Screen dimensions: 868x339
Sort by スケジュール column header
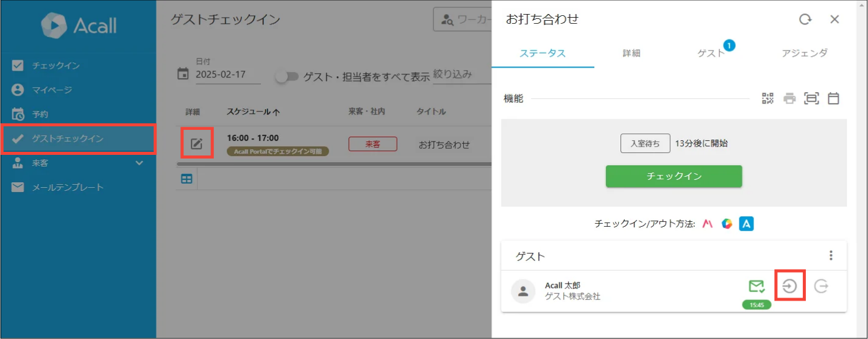coord(254,112)
